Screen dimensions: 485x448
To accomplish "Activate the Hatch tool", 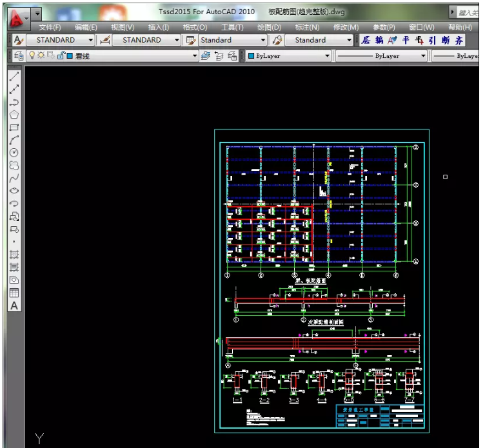I will click(14, 254).
